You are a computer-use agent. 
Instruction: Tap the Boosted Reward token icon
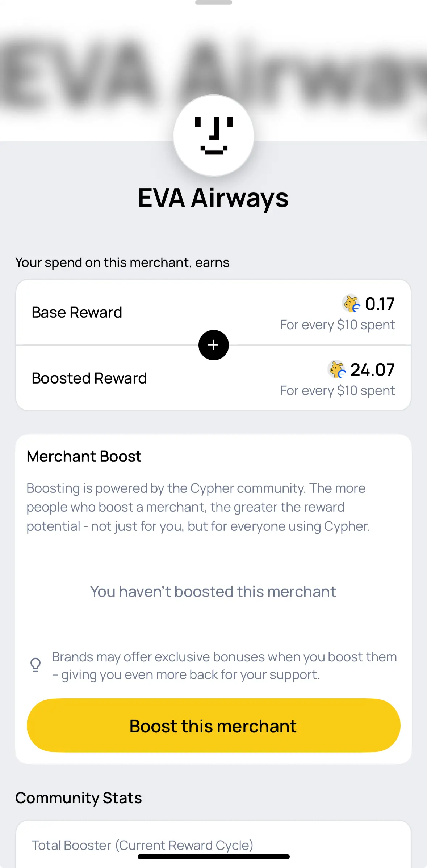tap(337, 369)
